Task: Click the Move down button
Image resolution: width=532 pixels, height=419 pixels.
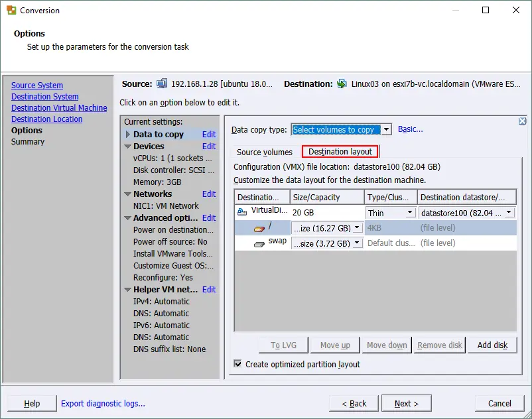Action: click(387, 345)
